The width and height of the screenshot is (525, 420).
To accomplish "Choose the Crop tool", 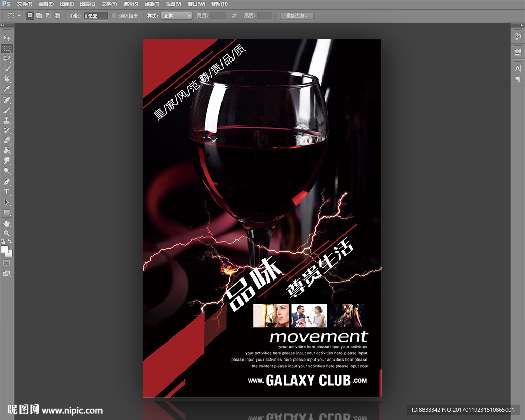I will click(x=7, y=78).
